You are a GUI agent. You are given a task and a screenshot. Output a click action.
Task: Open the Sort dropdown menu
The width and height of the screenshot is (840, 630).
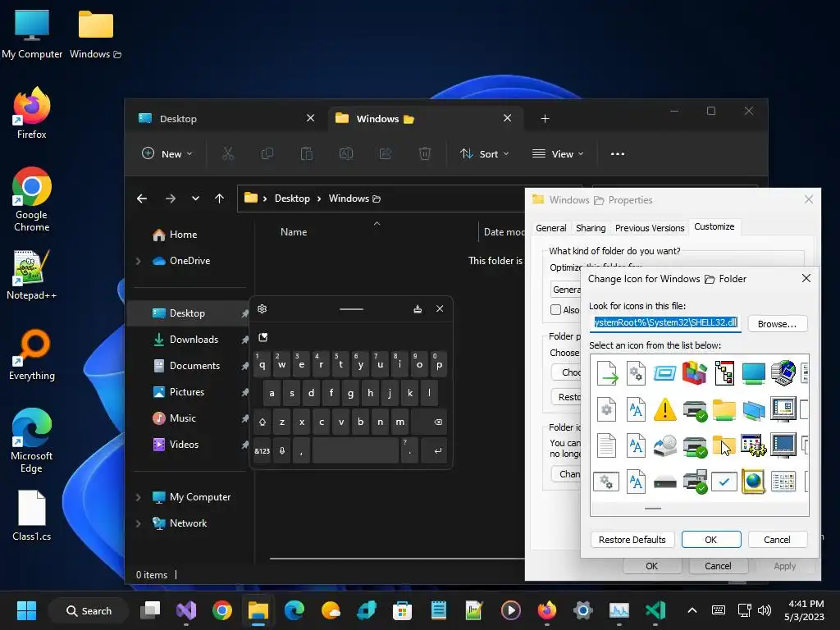484,153
